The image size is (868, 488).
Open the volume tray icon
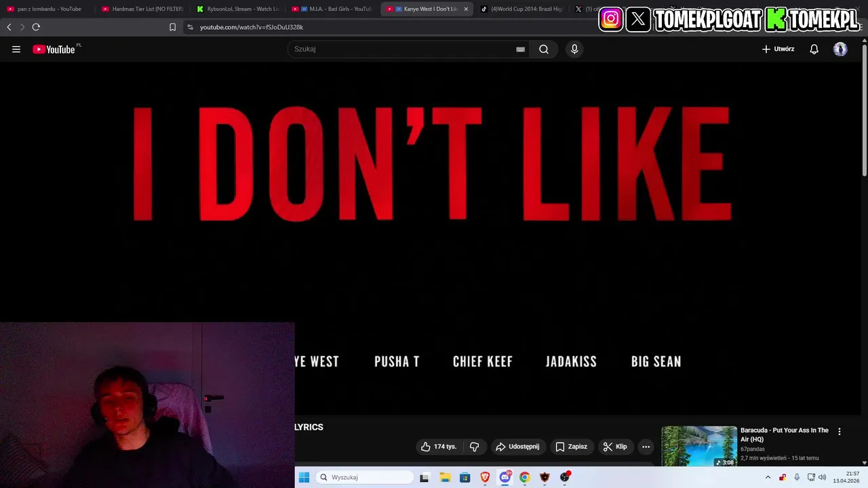823,477
